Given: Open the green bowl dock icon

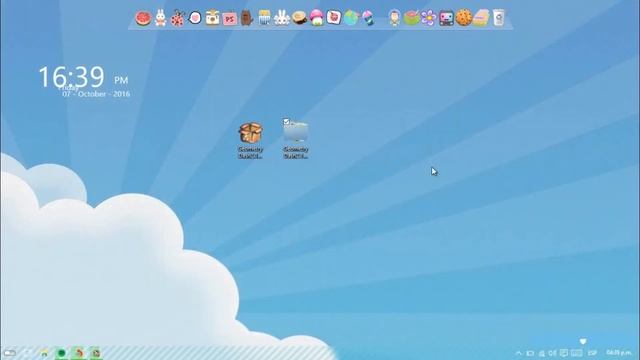Looking at the screenshot, I should (x=411, y=18).
